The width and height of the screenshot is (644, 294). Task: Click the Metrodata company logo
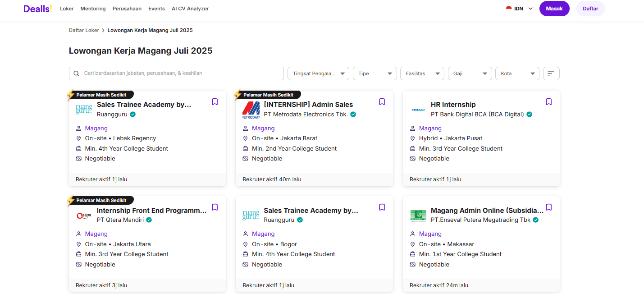(251, 110)
